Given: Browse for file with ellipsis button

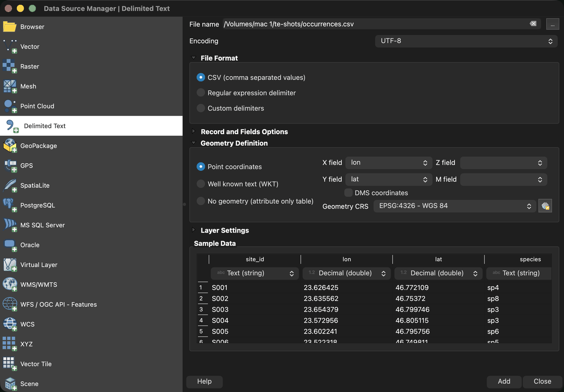Looking at the screenshot, I should tap(552, 24).
